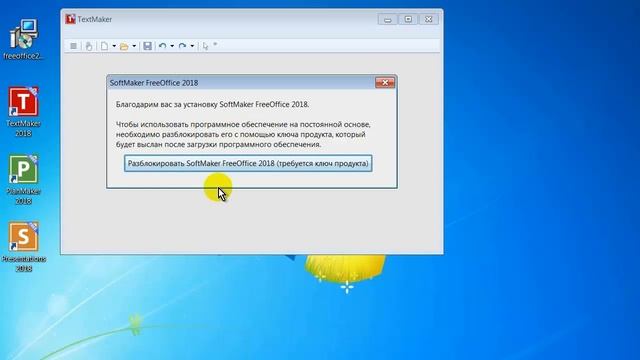Expand the new document dropdown arrow
640x360 pixels.
pyautogui.click(x=114, y=46)
